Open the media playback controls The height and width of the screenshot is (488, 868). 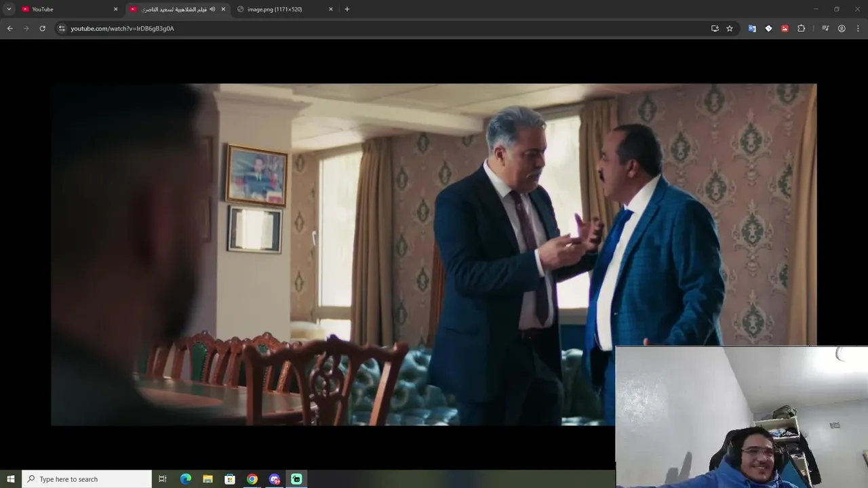[825, 28]
